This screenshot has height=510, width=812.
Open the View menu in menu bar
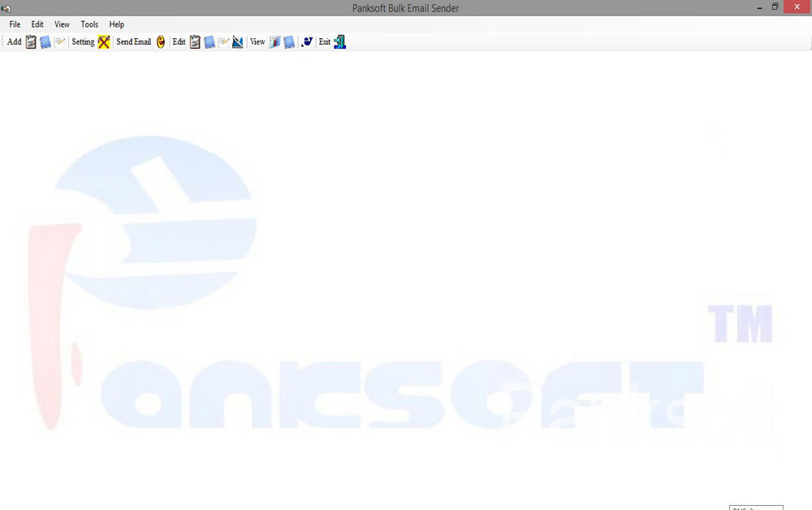pos(62,24)
